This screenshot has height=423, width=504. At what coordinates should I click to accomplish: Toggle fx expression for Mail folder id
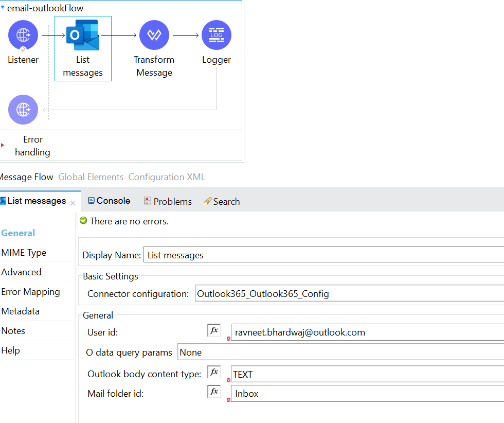(214, 392)
